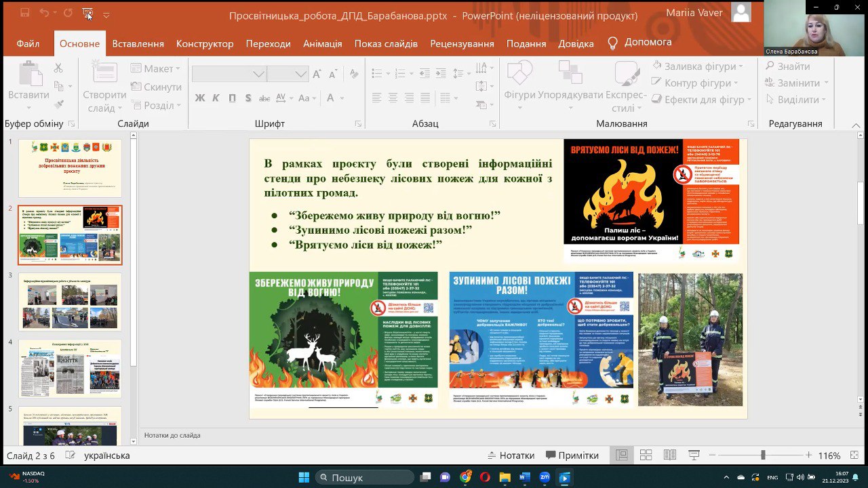The height and width of the screenshot is (488, 868).
Task: Open Zoom app in the taskbar
Action: pyautogui.click(x=545, y=478)
